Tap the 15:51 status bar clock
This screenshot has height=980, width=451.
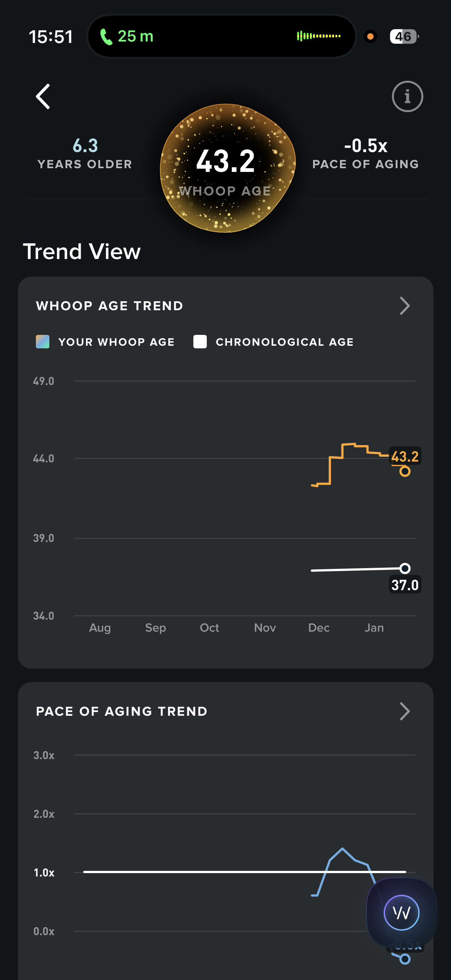tap(50, 37)
